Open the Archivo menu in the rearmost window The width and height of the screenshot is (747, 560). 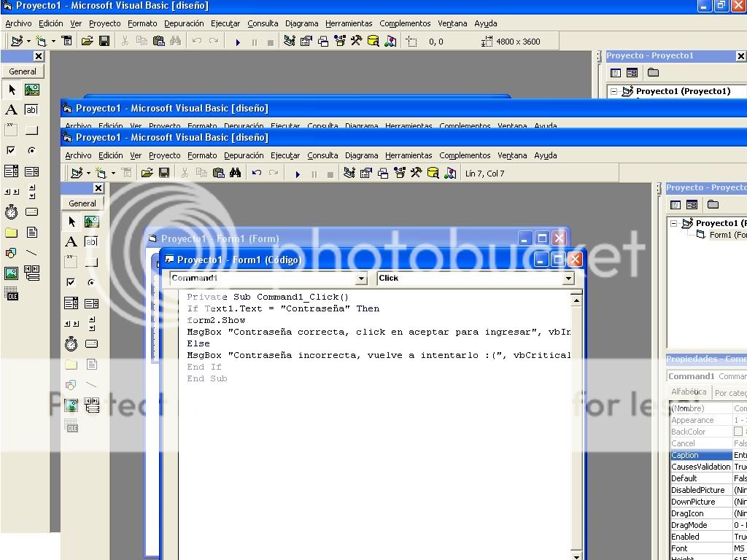[x=18, y=23]
